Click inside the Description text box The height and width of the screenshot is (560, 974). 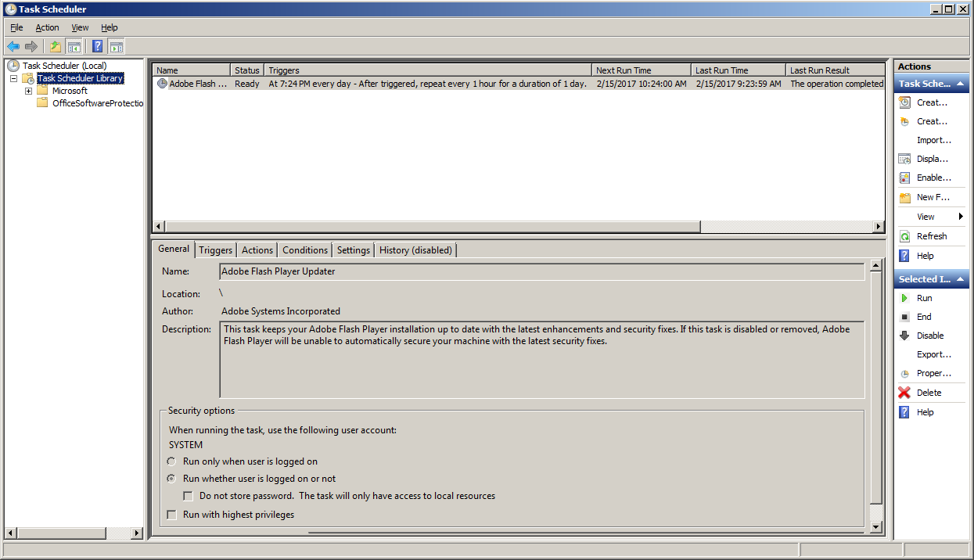pyautogui.click(x=542, y=360)
